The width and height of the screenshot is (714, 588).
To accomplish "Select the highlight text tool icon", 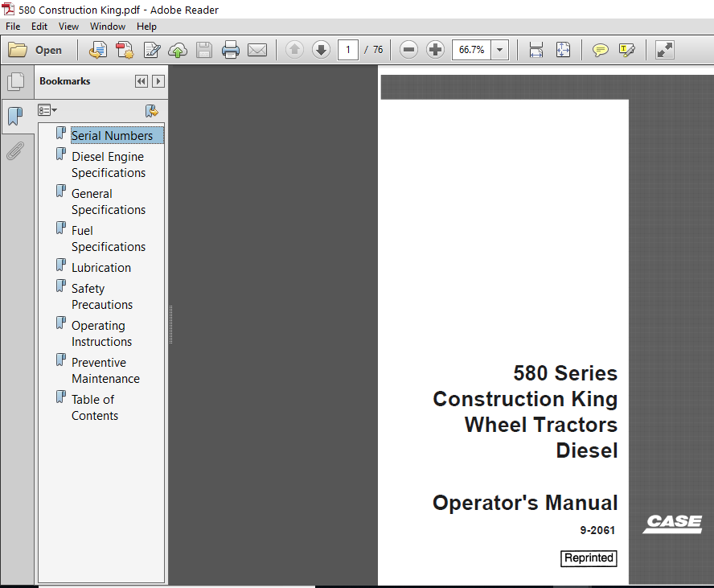I will pos(627,50).
